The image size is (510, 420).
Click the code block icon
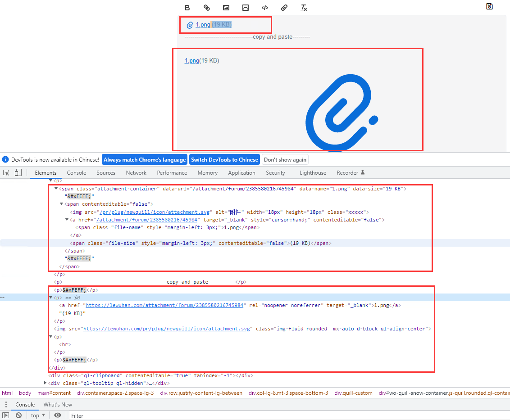(x=265, y=8)
